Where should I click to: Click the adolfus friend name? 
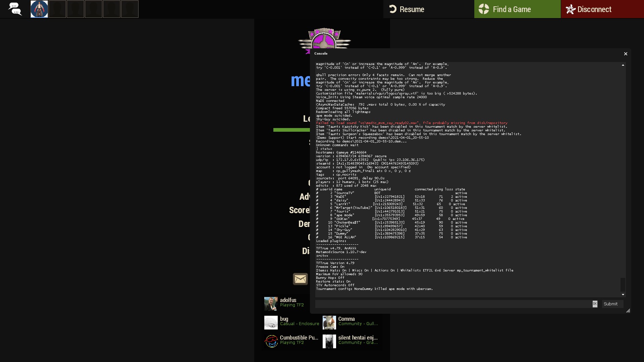pos(288,300)
